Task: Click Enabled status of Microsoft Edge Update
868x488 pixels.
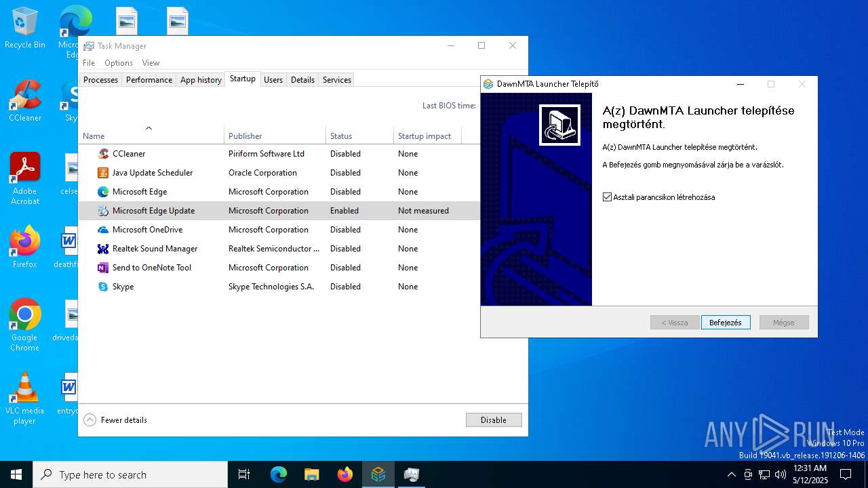Action: pos(344,211)
